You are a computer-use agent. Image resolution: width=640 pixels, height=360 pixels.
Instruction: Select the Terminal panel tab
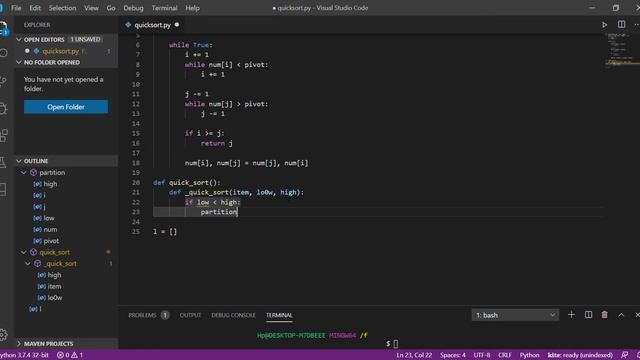tap(279, 315)
